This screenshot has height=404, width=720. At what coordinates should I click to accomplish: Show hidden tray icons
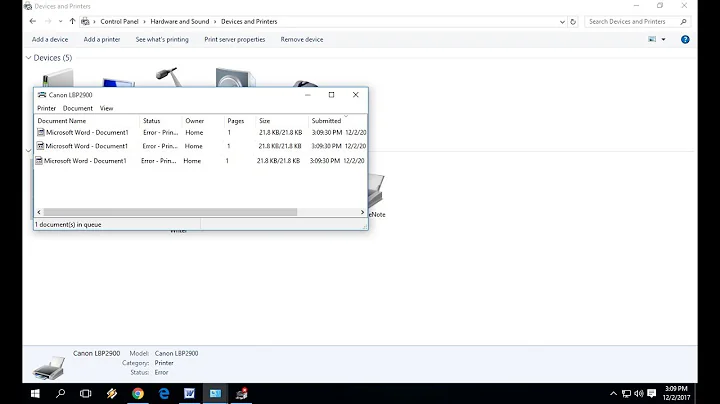coord(613,393)
